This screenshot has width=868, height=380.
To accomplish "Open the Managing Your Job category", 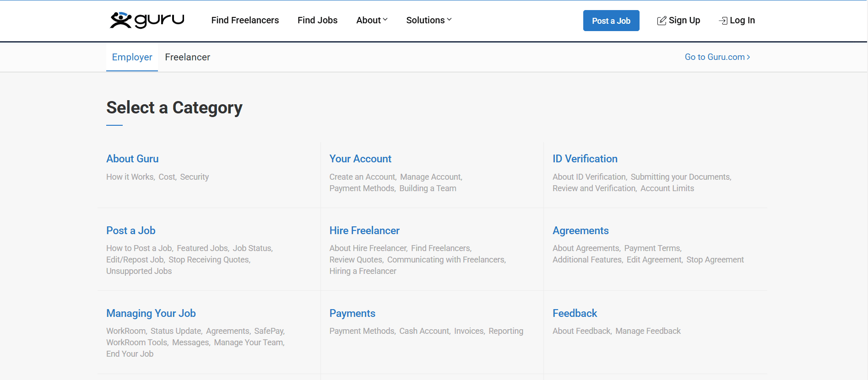I will (x=151, y=313).
